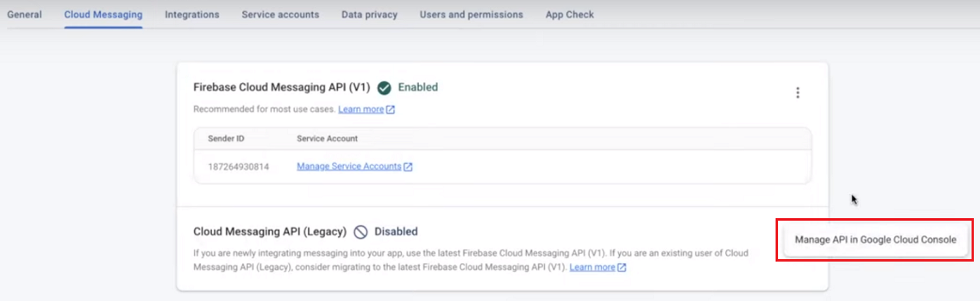The image size is (980, 301).
Task: Click Learn more in the Legacy API description
Action: [592, 268]
